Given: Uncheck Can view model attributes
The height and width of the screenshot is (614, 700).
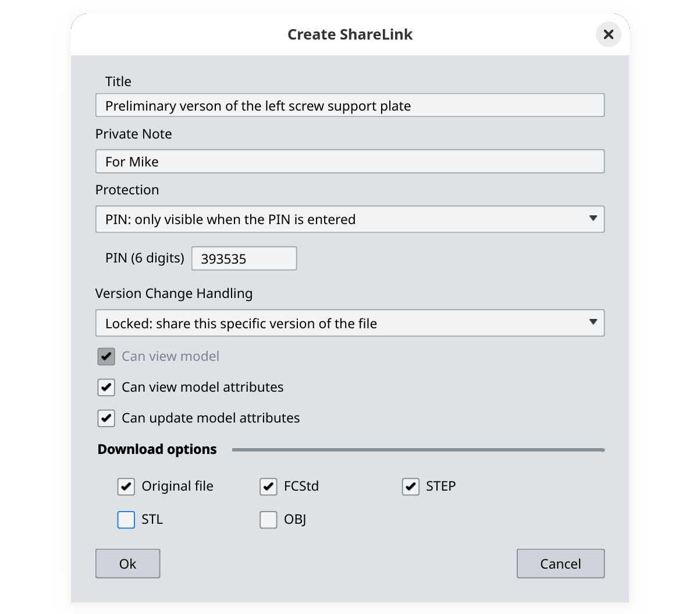Looking at the screenshot, I should pos(106,387).
